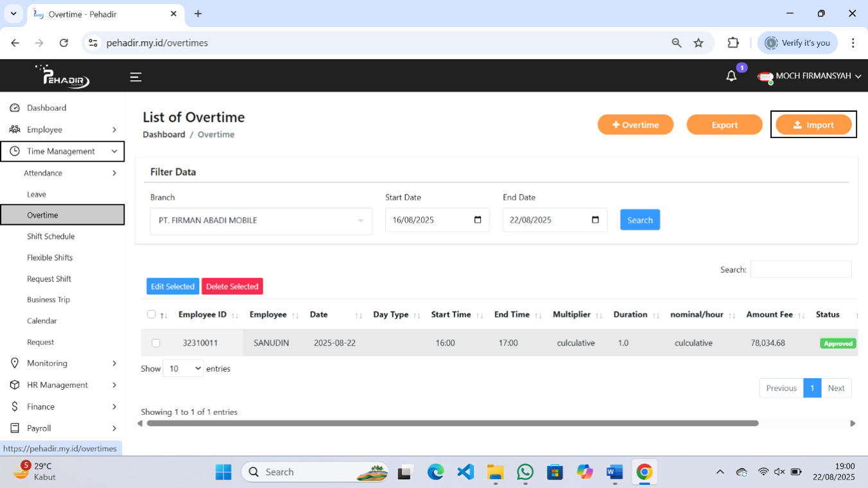This screenshot has width=868, height=488.
Task: Click the HR Management box icon
Action: [15, 385]
